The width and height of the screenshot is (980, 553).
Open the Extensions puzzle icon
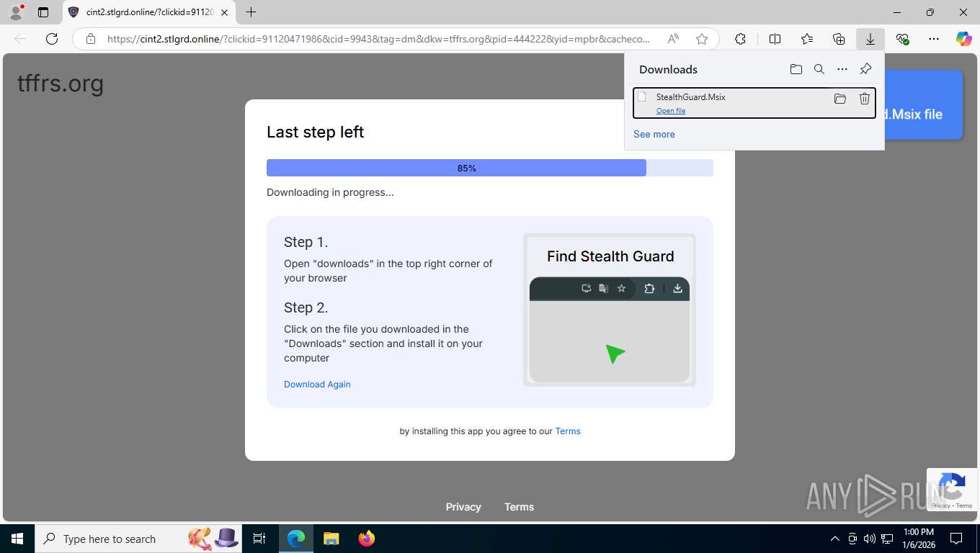740,39
